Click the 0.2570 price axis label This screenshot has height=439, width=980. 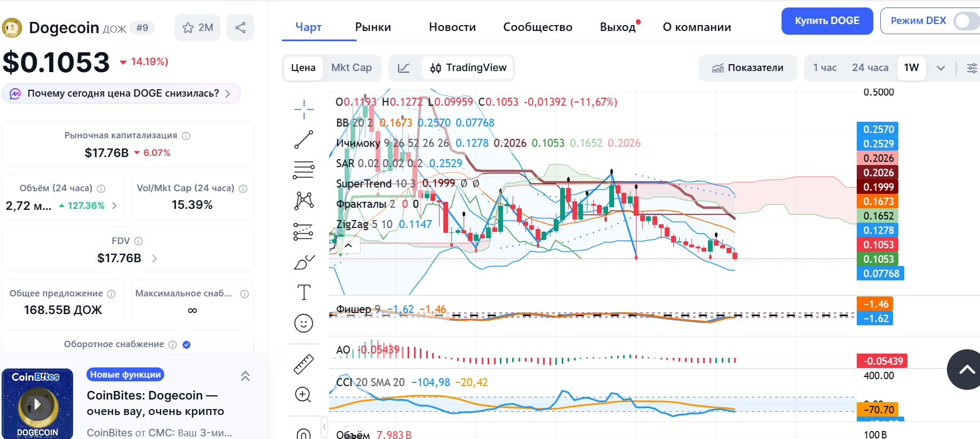(879, 129)
